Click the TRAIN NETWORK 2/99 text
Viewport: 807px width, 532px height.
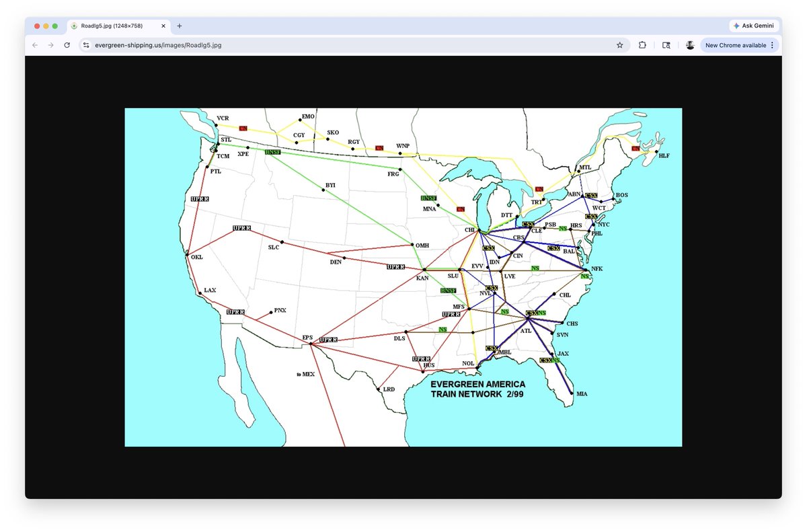point(477,394)
